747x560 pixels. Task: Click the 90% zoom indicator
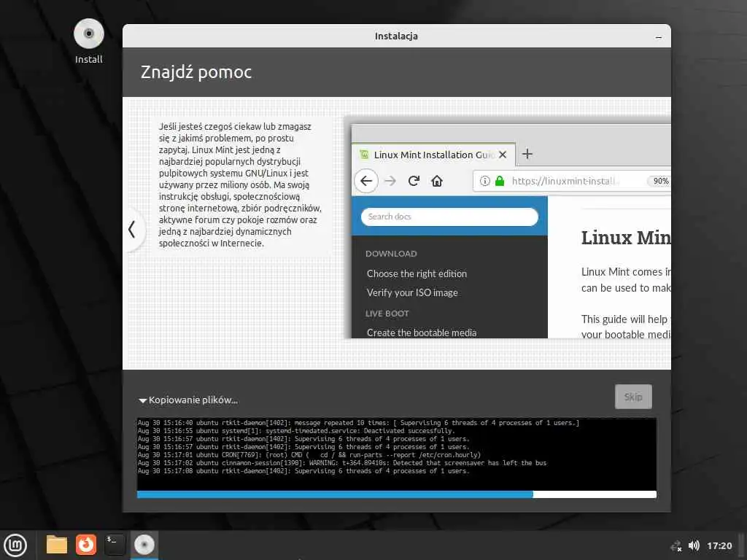tap(660, 181)
